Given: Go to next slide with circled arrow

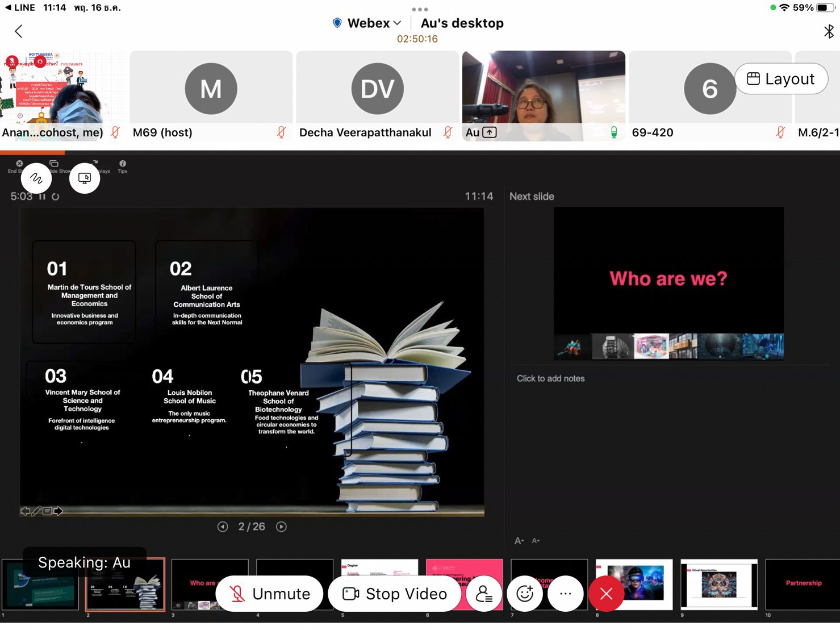Looking at the screenshot, I should [x=281, y=527].
